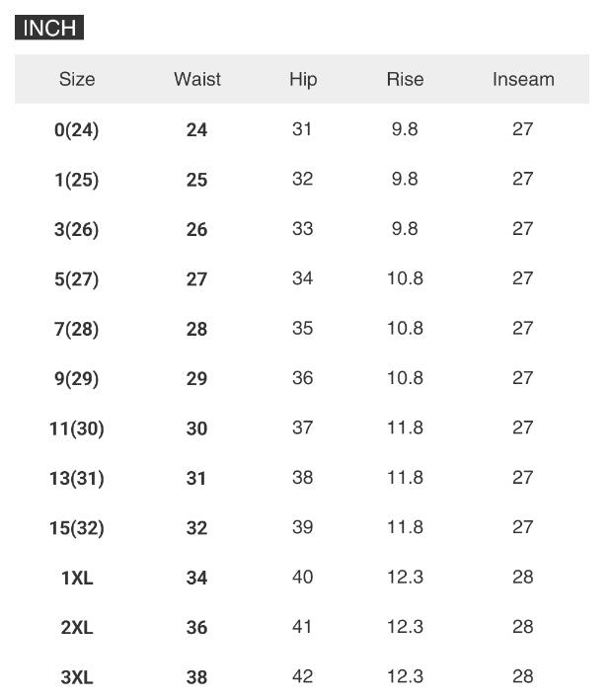The width and height of the screenshot is (613, 700).
Task: Click the 3(26) size row label
Action: 77,229
